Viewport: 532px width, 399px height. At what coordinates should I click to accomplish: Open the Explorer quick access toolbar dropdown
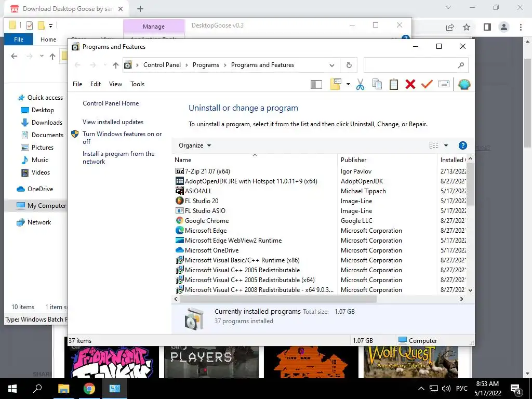50,25
